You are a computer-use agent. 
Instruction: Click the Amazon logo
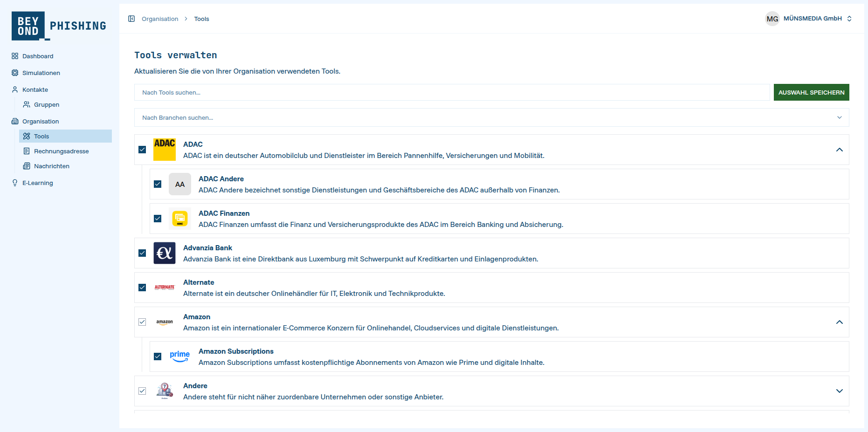tap(165, 322)
